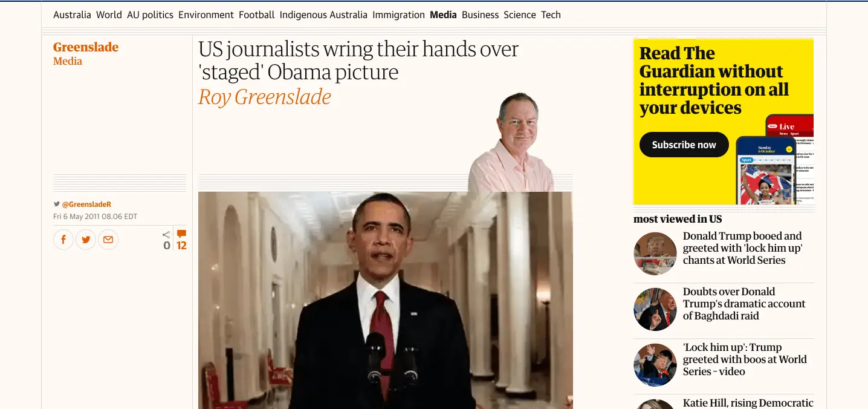The image size is (868, 409).
Task: Open 'Donald Trump booed' World Series story
Action: [x=742, y=248]
